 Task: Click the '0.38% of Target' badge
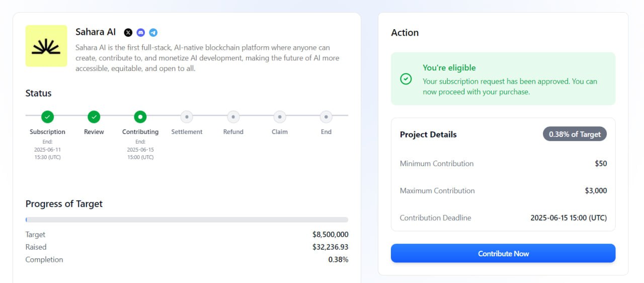pyautogui.click(x=575, y=134)
